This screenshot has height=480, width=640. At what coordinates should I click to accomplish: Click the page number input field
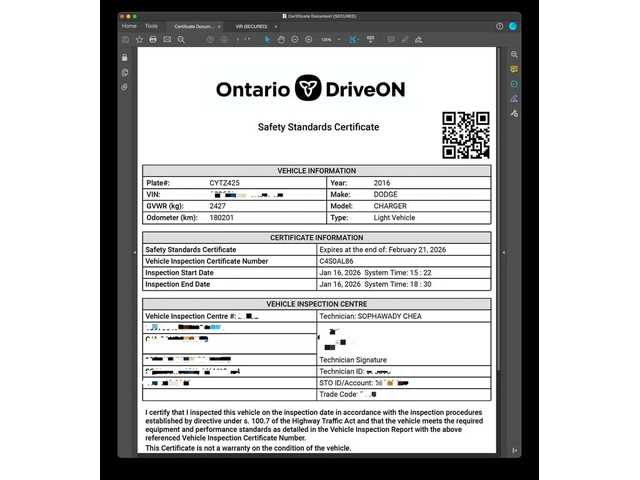(238, 39)
